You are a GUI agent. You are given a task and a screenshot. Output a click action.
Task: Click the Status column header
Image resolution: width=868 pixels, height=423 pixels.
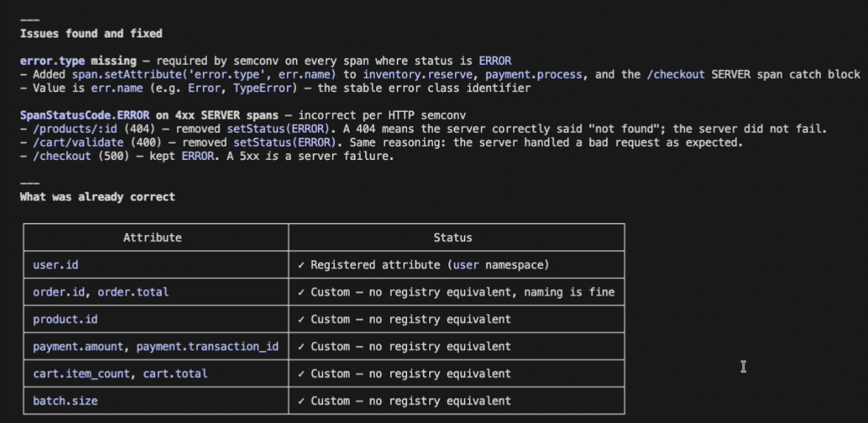[x=453, y=238]
